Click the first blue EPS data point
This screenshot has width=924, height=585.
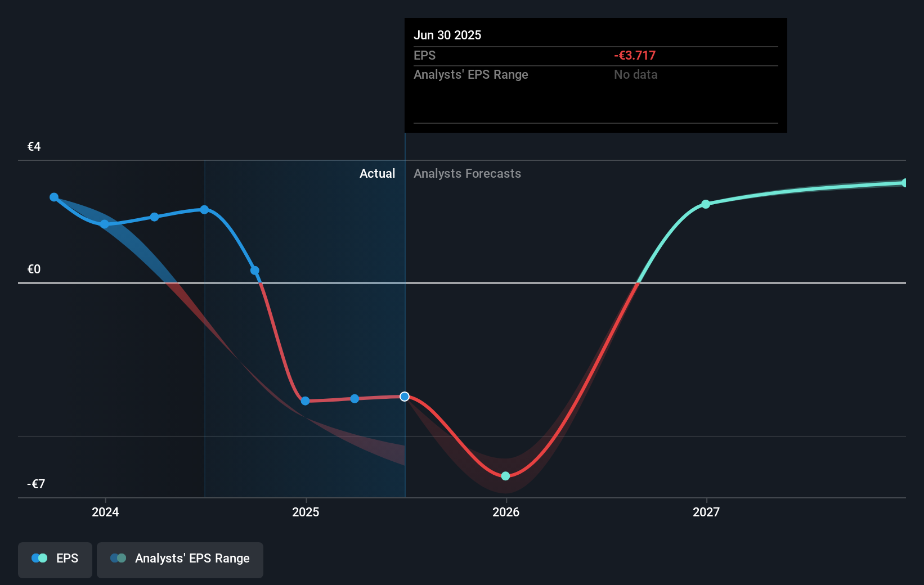(x=53, y=197)
